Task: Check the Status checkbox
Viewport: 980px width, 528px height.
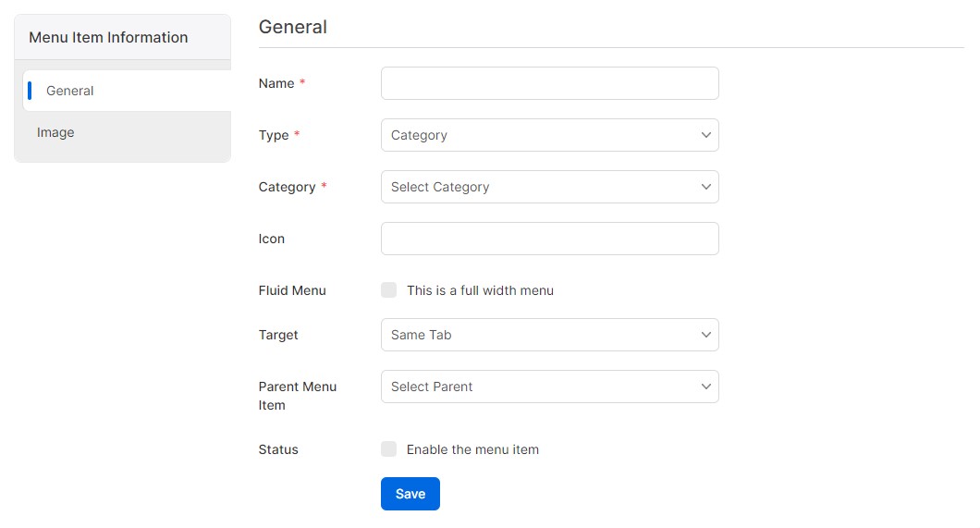Action: pyautogui.click(x=389, y=449)
